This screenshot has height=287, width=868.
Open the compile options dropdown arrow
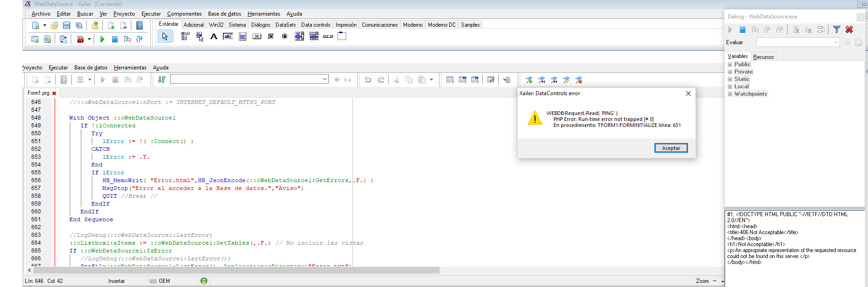coord(89,40)
